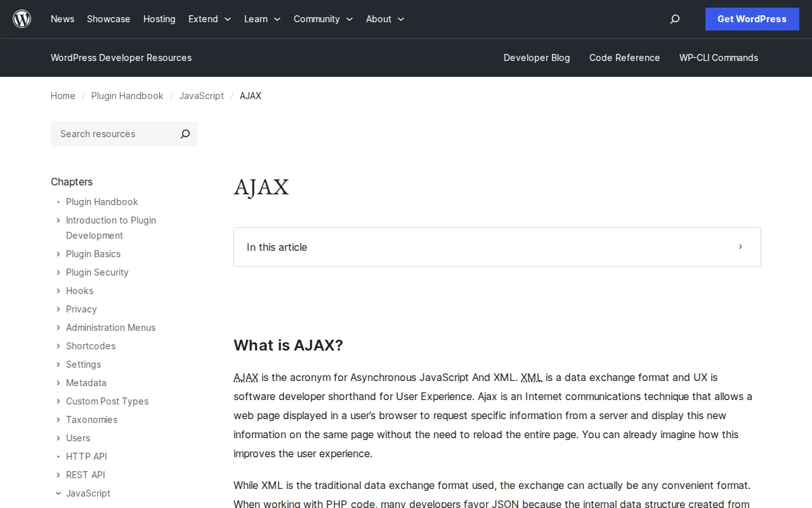
Task: Open search from the magnifier icon in top navigation
Action: click(674, 19)
